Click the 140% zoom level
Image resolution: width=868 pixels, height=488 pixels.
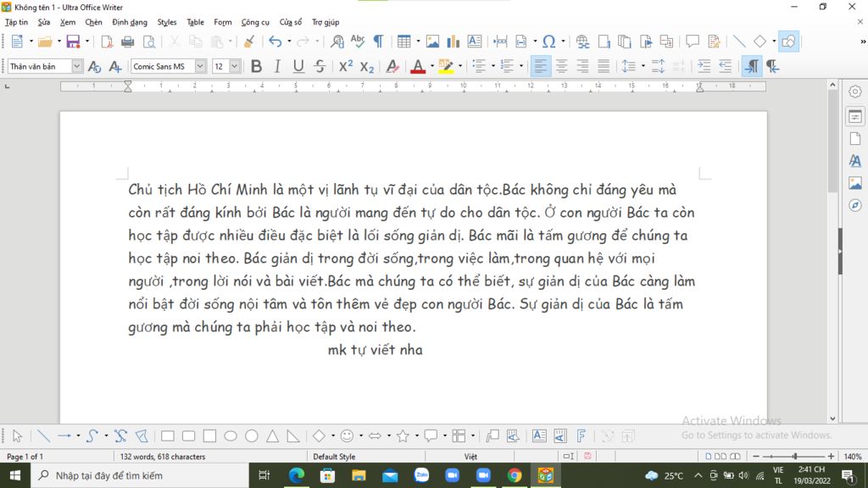point(853,457)
